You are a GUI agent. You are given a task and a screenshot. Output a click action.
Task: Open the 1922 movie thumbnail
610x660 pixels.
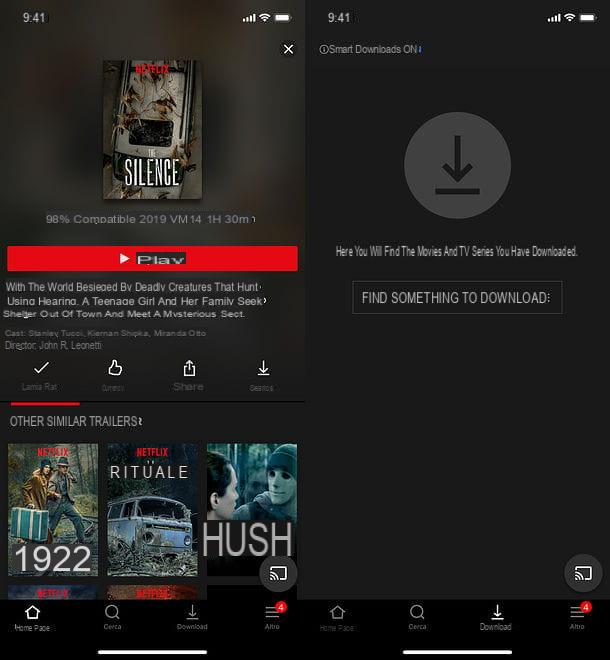point(53,509)
